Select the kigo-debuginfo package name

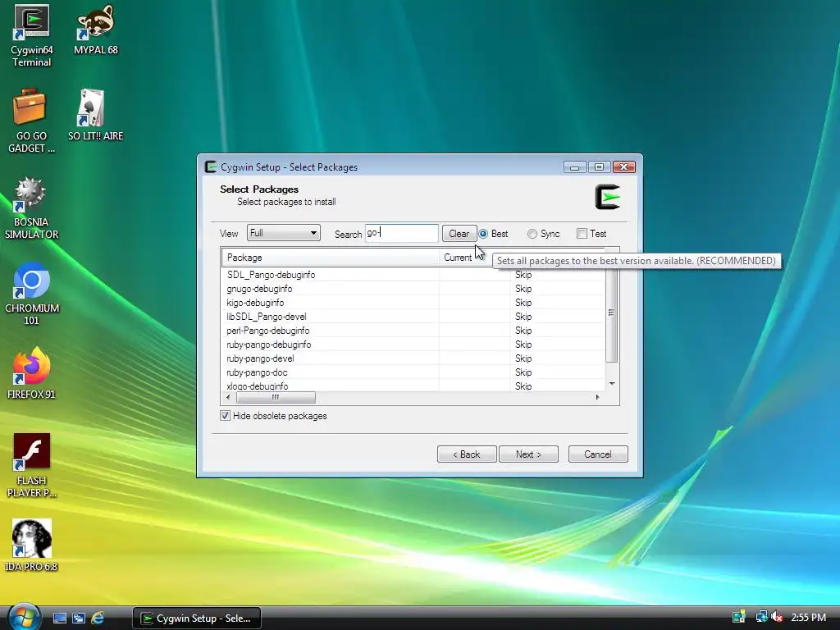coord(255,303)
